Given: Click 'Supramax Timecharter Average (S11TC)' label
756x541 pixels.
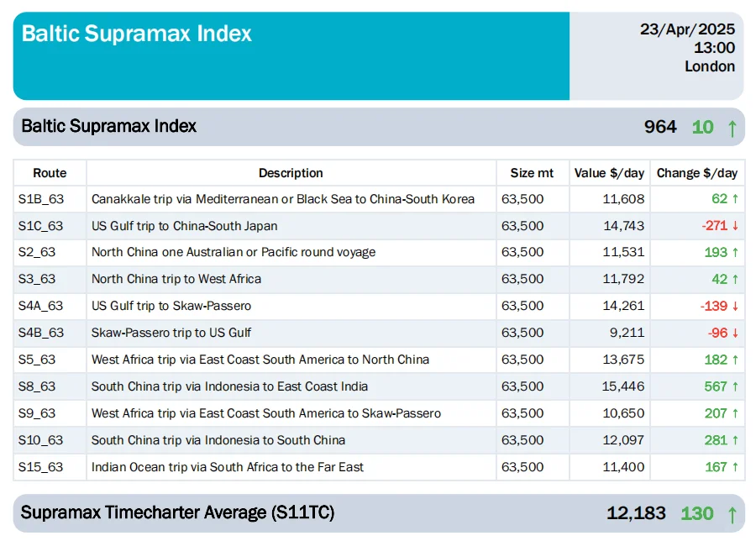Looking at the screenshot, I should (x=177, y=513).
